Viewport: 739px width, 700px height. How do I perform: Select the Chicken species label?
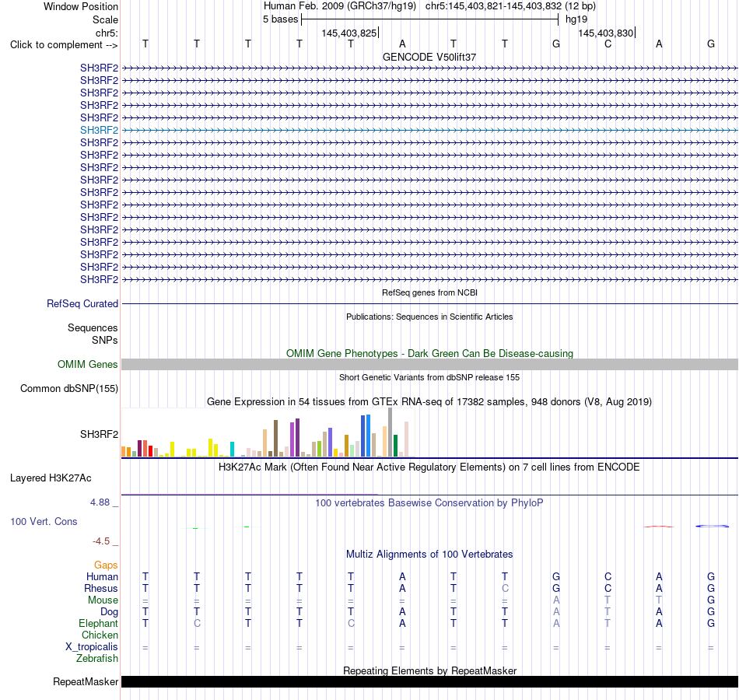(x=100, y=635)
